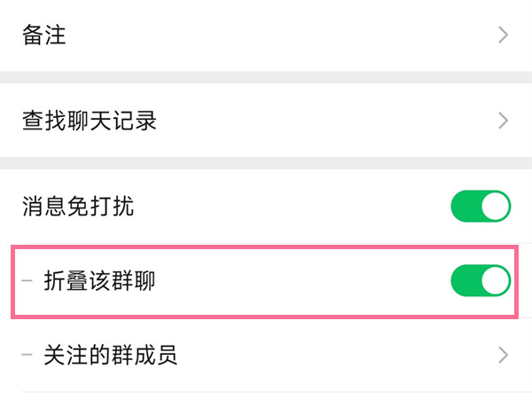Click the chevron arrow beside 查找聊天记录
Viewport: 532px width, 399px height.
click(504, 121)
